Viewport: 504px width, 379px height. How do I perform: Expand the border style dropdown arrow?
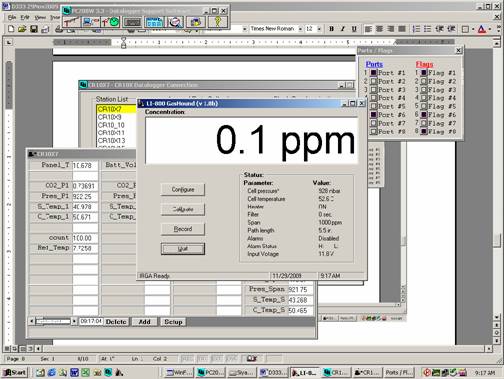[473, 29]
